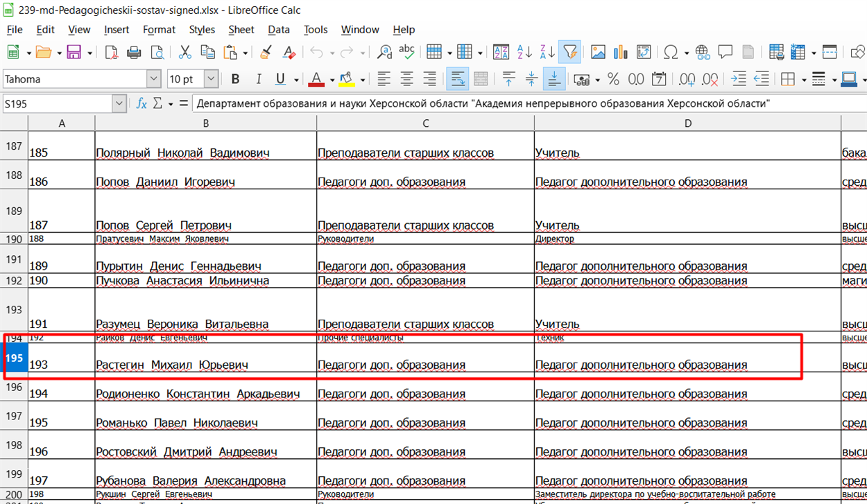Open the Borders dropdown arrow
The height and width of the screenshot is (504, 867).
click(x=803, y=79)
